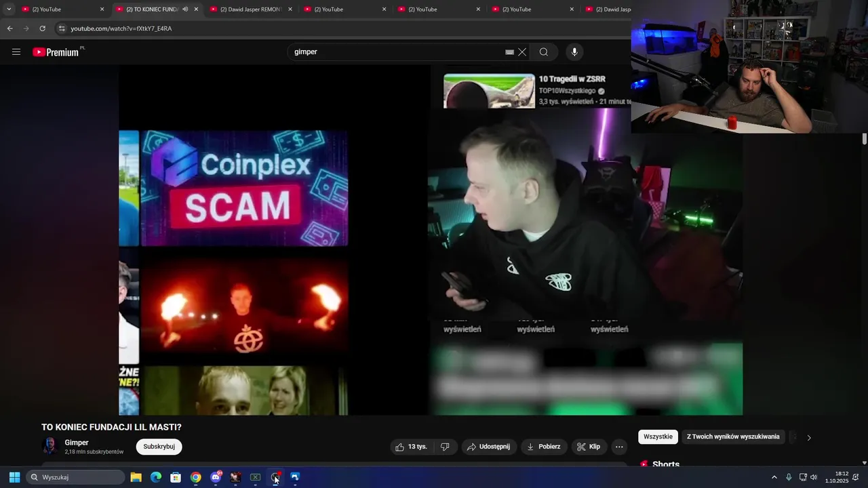This screenshot has height=488, width=868.
Task: Switch to Chrome in the taskbar
Action: 195,477
